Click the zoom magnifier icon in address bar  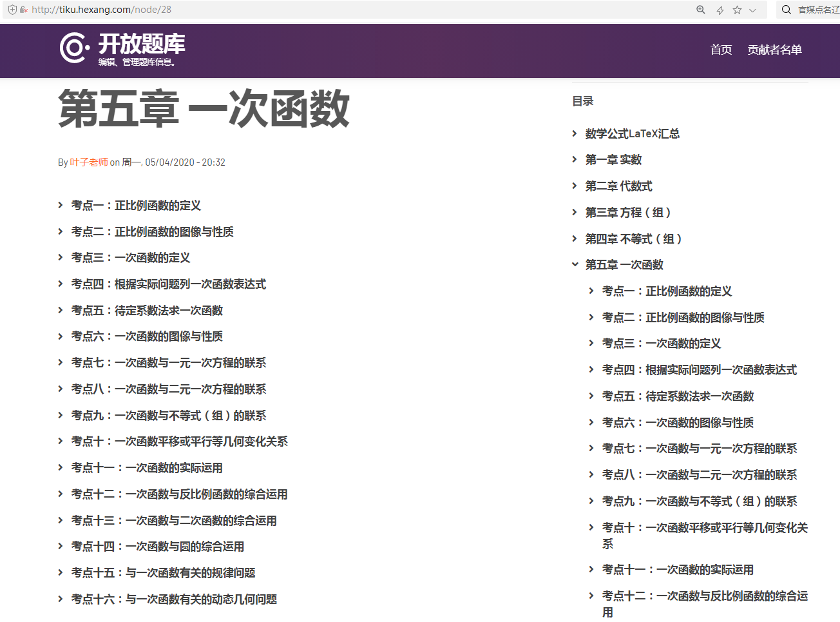[701, 10]
